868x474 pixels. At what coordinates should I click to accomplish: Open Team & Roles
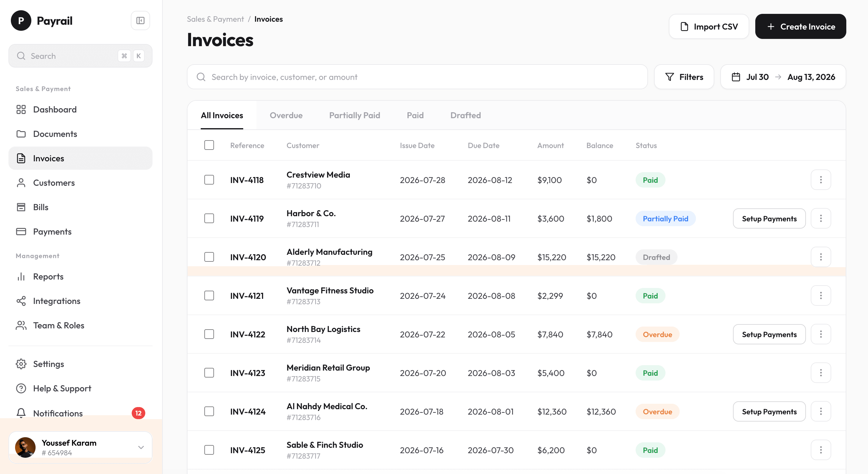pos(80,325)
